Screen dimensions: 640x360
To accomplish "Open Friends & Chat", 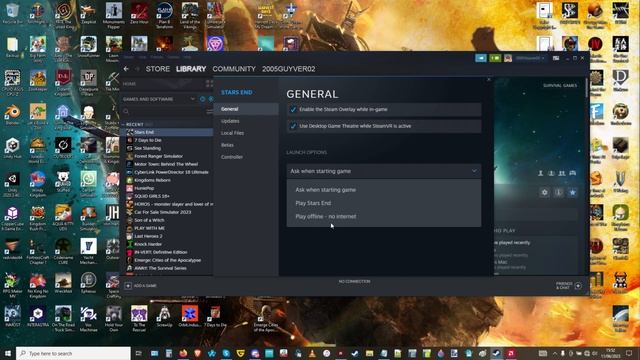I will click(569, 286).
